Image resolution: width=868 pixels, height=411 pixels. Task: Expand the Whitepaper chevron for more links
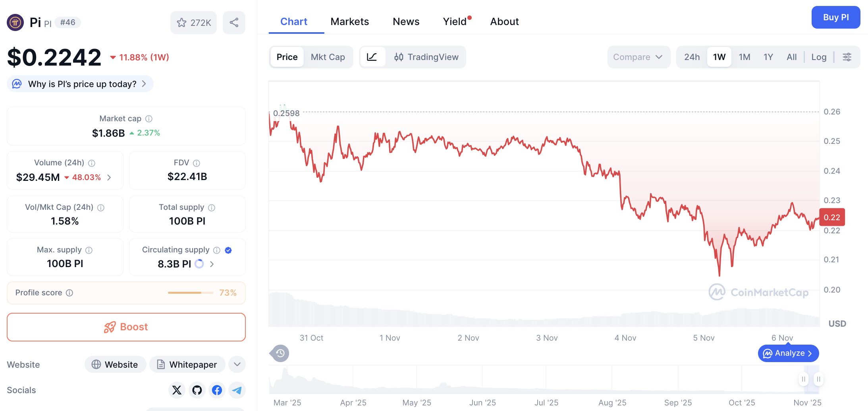click(237, 364)
